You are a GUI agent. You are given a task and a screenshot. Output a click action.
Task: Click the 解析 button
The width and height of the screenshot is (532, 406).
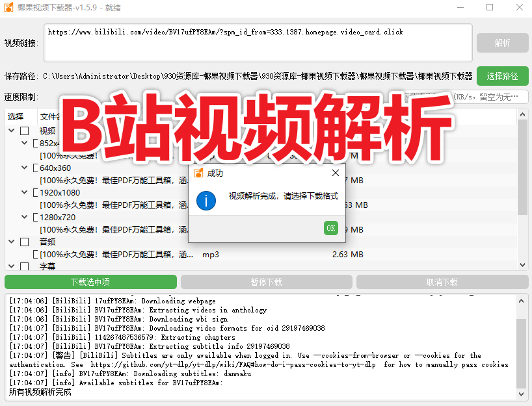(x=502, y=43)
